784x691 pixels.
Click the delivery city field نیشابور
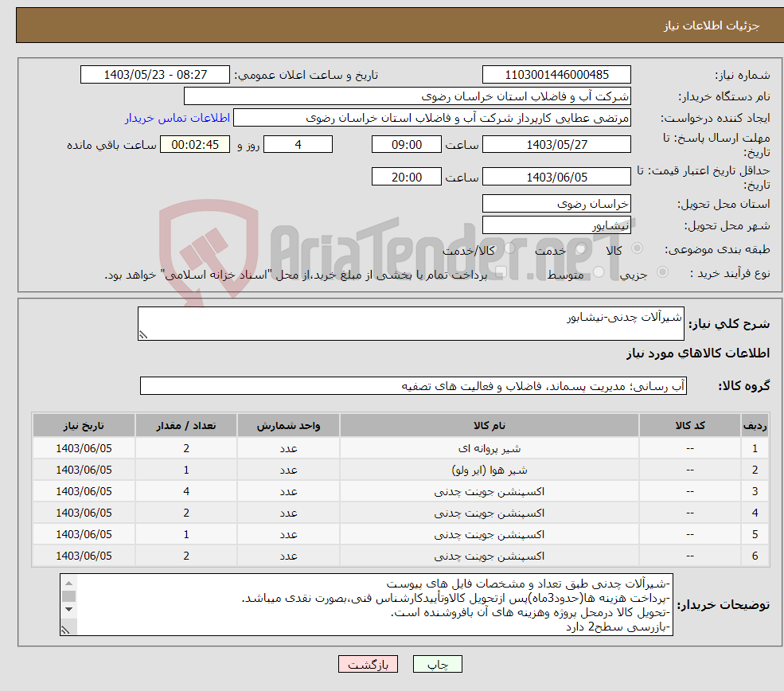(x=556, y=225)
